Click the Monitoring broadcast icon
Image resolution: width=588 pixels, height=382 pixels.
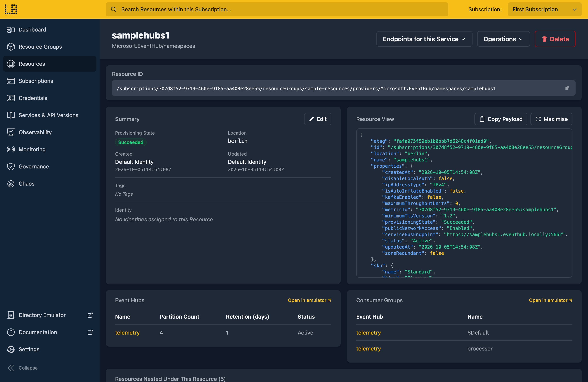tap(11, 149)
